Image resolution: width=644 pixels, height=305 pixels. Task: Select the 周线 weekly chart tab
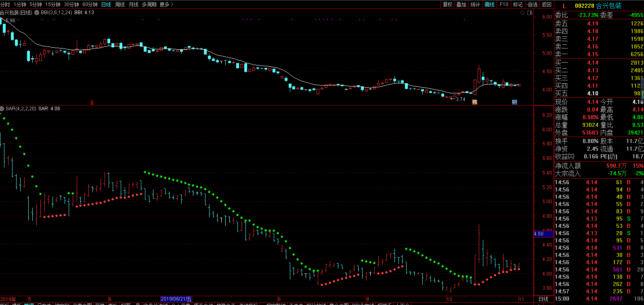120,4
